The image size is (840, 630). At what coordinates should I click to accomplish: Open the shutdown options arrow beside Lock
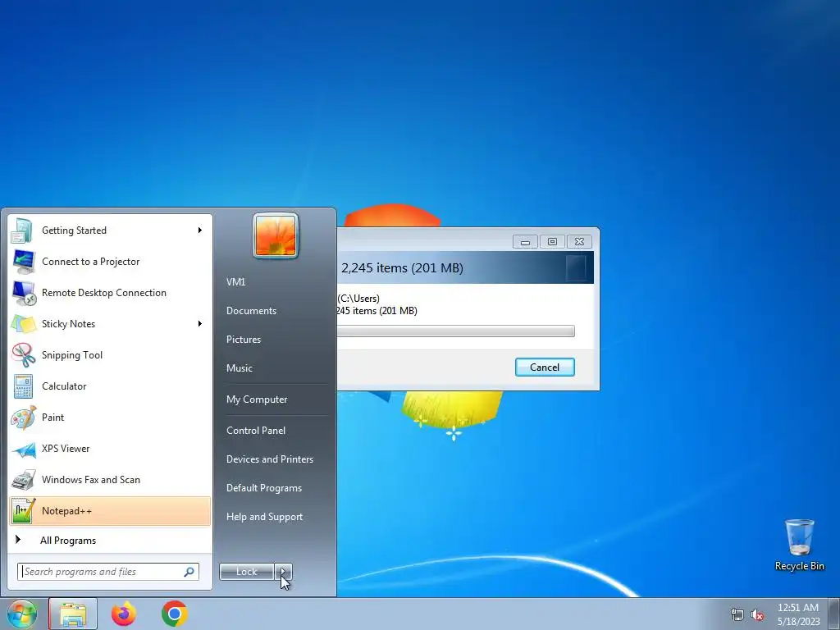[283, 572]
